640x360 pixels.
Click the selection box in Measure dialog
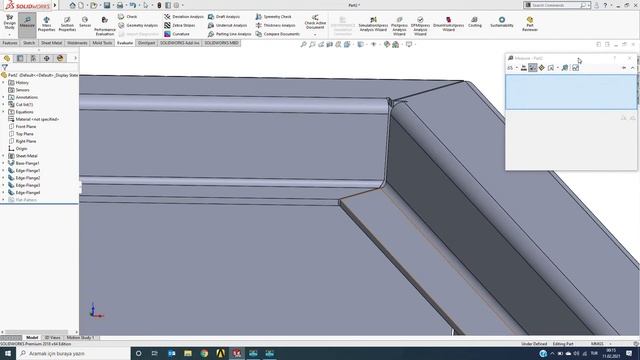point(571,92)
